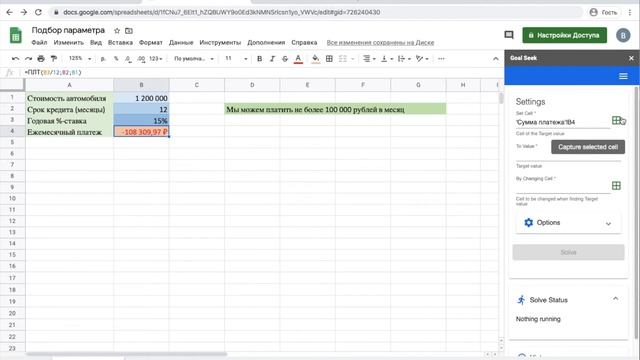Open text color picker
Viewport: 640px width, 360px height.
(298, 59)
